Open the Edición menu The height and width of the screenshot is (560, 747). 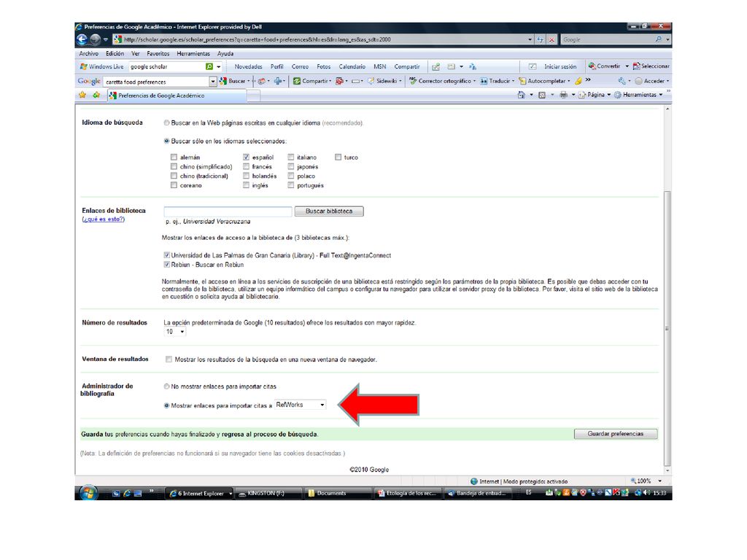(x=115, y=54)
